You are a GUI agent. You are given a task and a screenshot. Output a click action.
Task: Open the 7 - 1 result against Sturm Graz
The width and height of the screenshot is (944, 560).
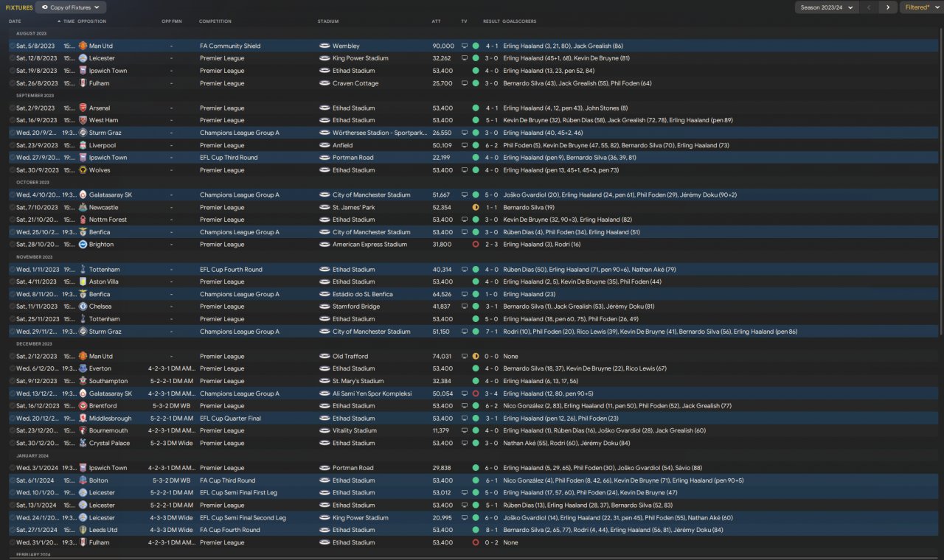tap(492, 332)
